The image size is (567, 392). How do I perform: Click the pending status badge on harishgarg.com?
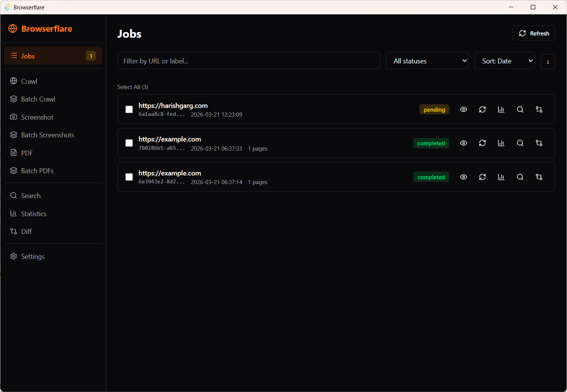434,109
